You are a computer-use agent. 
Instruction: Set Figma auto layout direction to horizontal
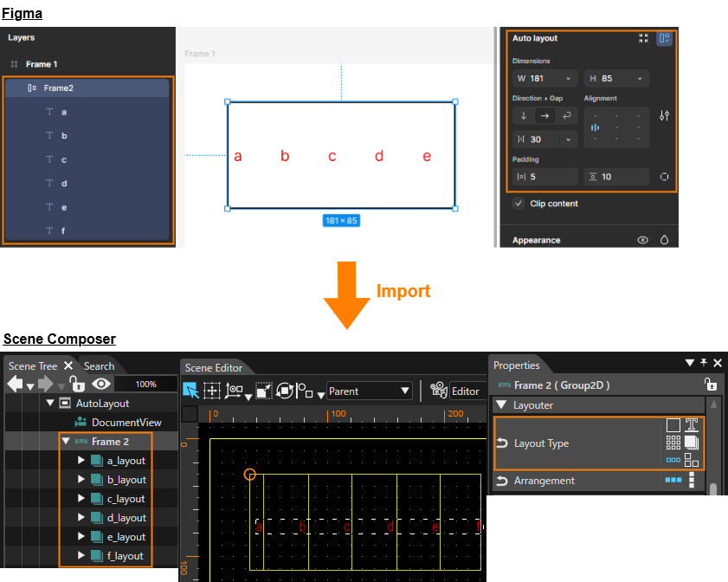545,116
